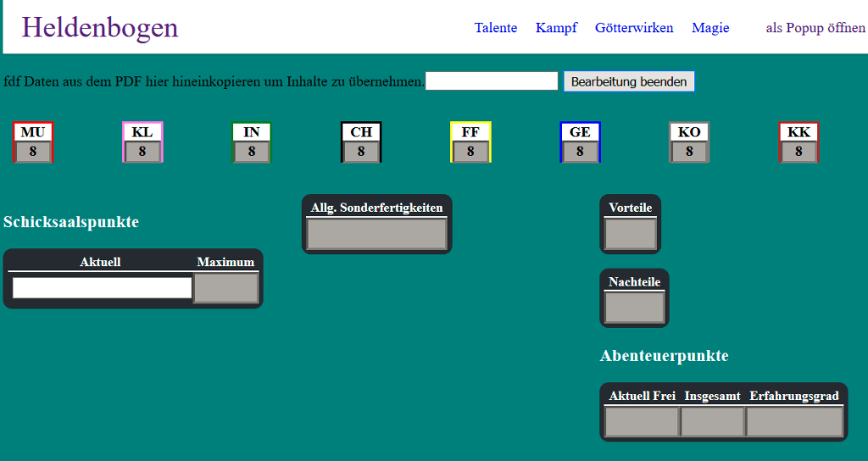Image resolution: width=868 pixels, height=461 pixels.
Task: Select the KL attribute value box
Action: click(x=142, y=152)
